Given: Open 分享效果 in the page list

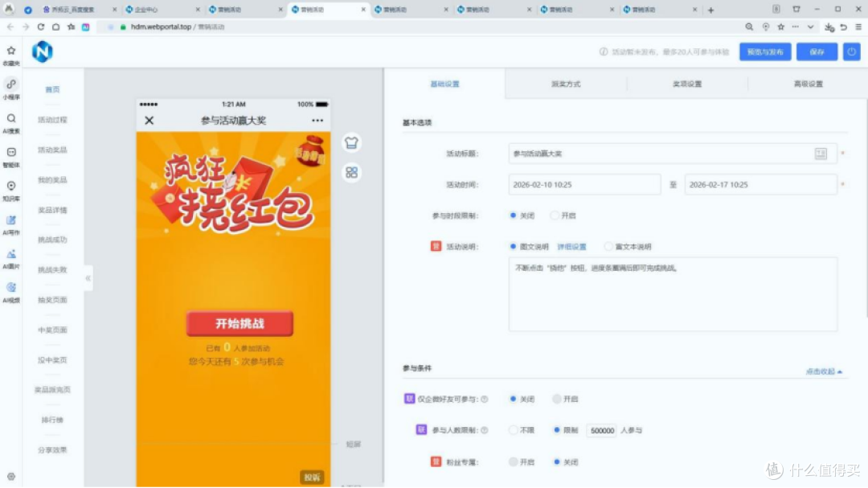Looking at the screenshot, I should [x=52, y=450].
